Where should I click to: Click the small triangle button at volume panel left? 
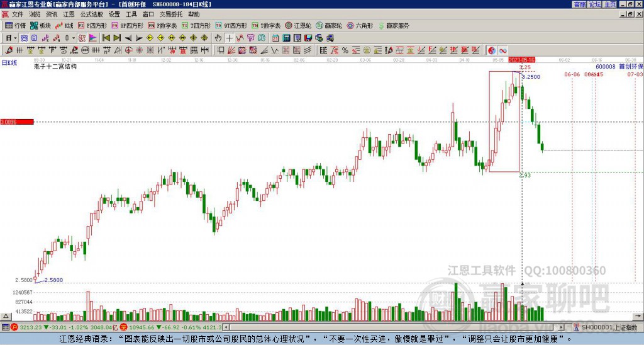click(5, 316)
